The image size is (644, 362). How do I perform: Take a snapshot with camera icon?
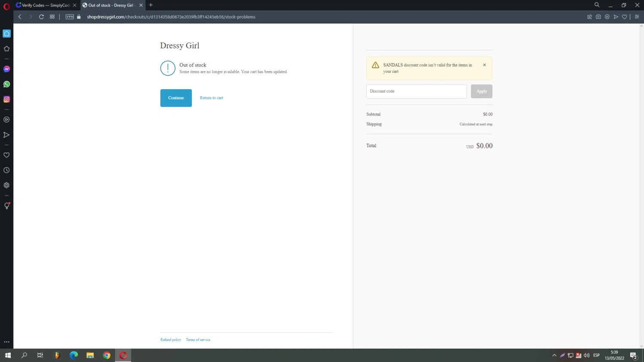point(598,17)
